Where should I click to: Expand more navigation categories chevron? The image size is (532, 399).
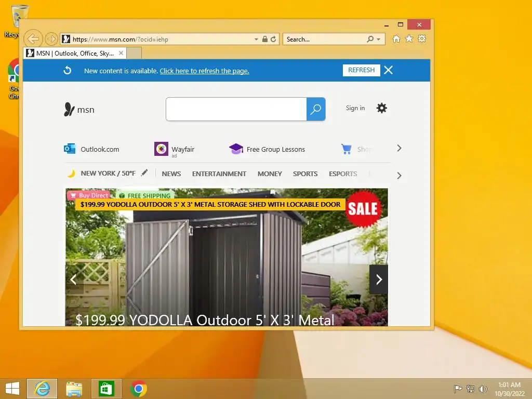coord(399,176)
